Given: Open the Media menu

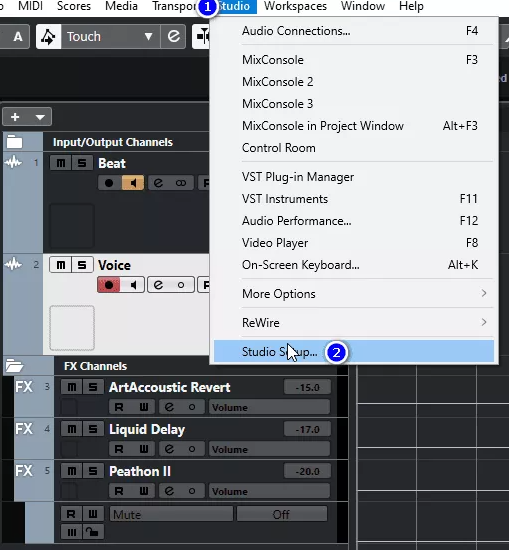Looking at the screenshot, I should (121, 6).
